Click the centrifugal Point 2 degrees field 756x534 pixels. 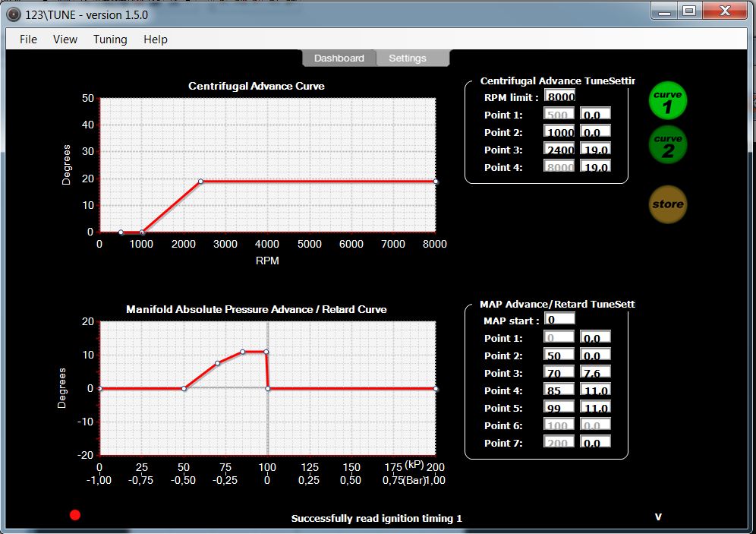595,132
